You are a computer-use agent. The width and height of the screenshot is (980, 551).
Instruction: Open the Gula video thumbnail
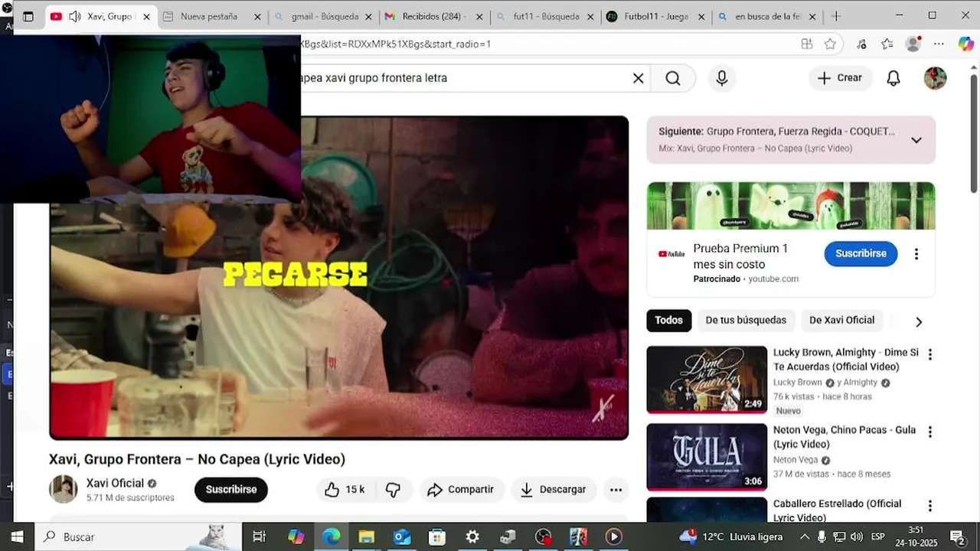707,457
